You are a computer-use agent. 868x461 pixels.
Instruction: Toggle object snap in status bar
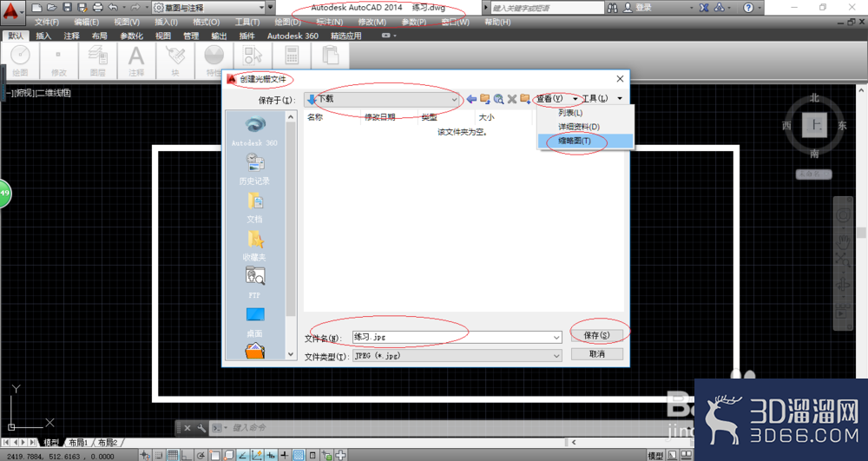214,456
